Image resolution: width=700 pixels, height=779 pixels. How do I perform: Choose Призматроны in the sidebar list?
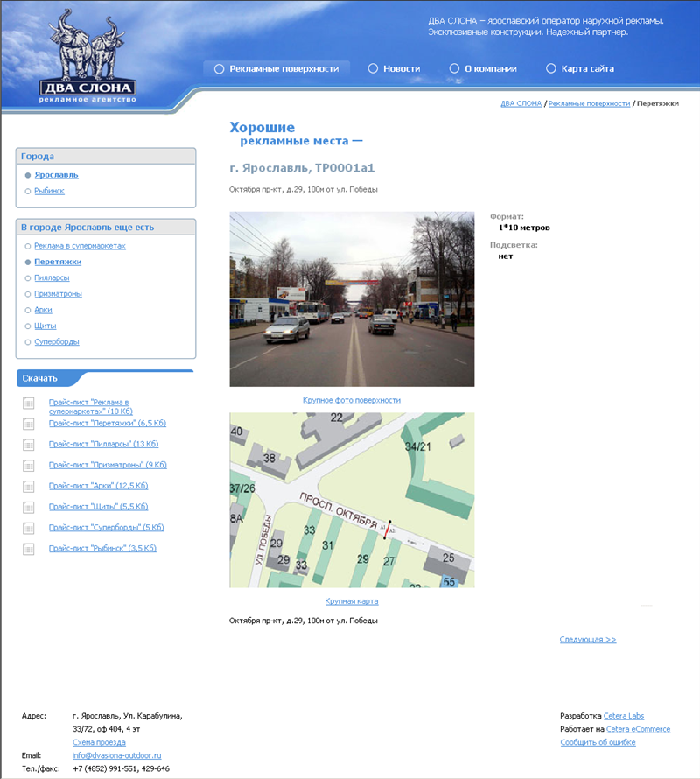(x=58, y=294)
